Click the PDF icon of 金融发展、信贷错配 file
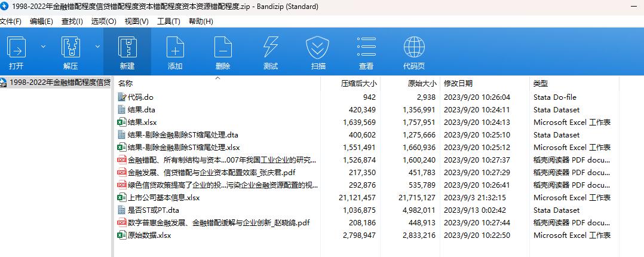The image size is (644, 257). coord(122,172)
